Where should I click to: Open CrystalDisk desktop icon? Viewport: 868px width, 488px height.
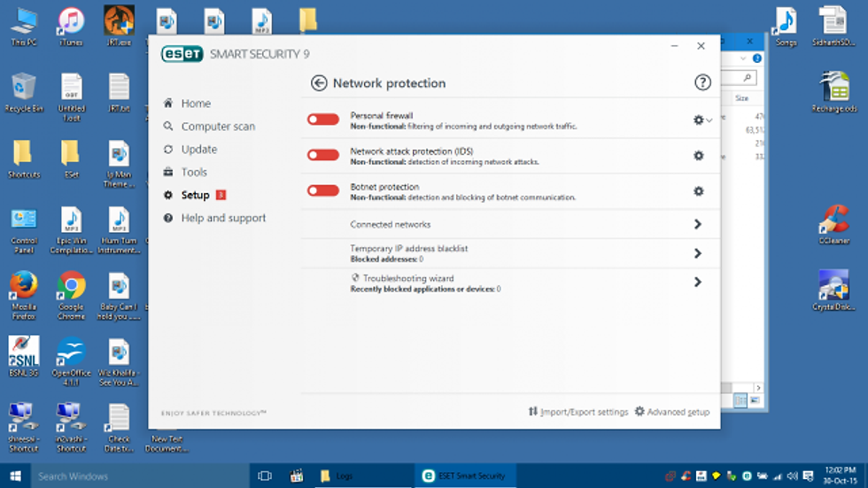(834, 290)
